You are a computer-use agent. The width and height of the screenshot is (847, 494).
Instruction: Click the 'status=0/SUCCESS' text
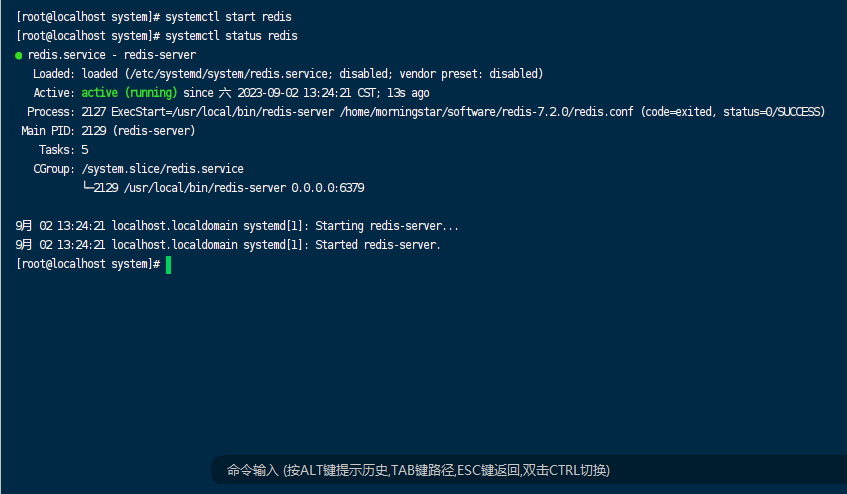pyautogui.click(x=773, y=112)
